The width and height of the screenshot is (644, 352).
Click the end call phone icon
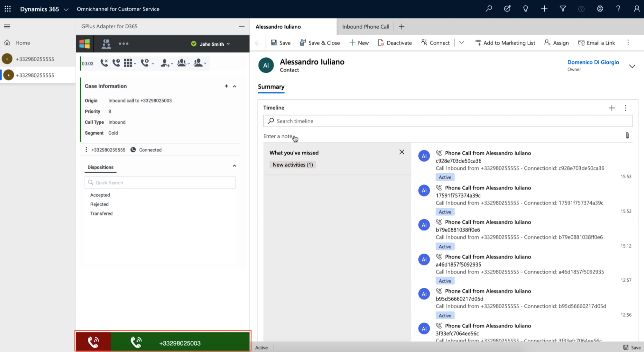[104, 63]
